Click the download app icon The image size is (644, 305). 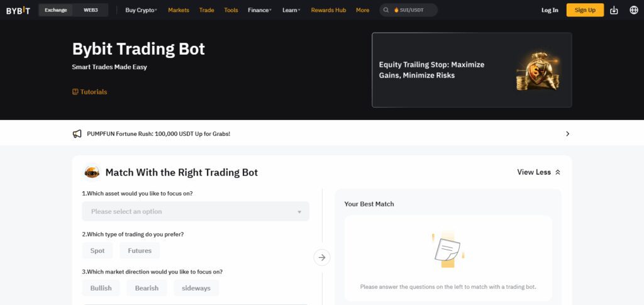tap(614, 10)
